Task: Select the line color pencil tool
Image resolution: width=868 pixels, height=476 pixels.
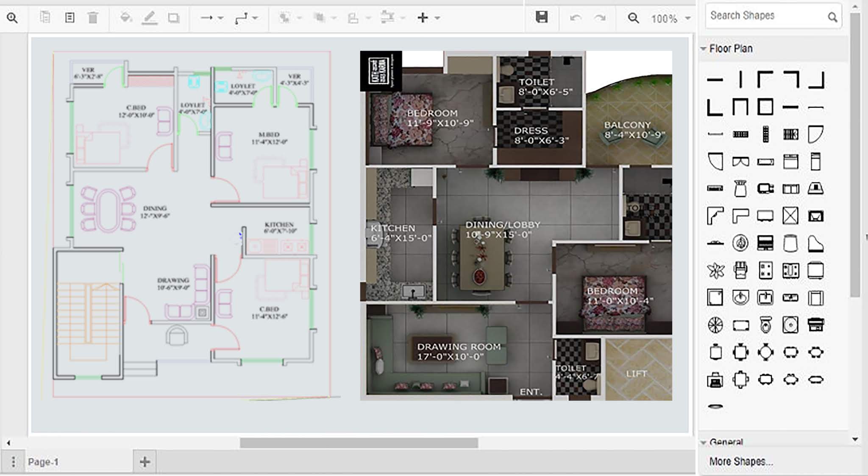Action: point(150,18)
